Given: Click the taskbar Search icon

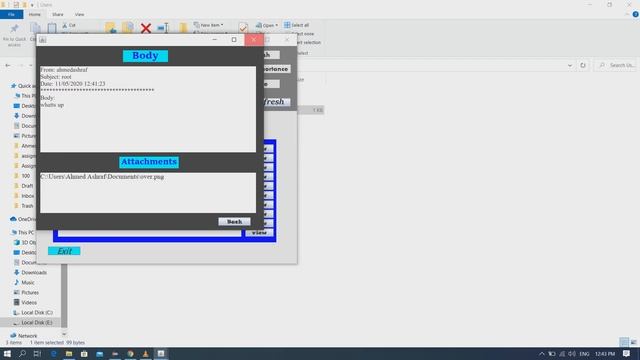Looking at the screenshot, I should (x=22, y=354).
